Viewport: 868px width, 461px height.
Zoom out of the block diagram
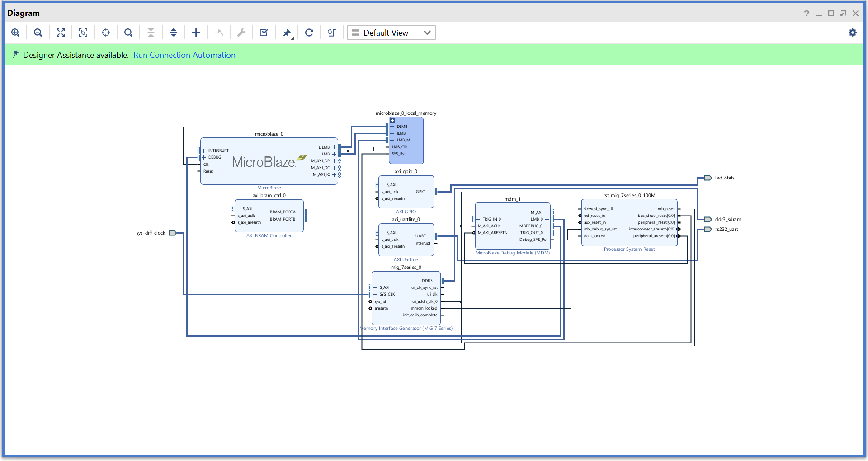pos(38,33)
